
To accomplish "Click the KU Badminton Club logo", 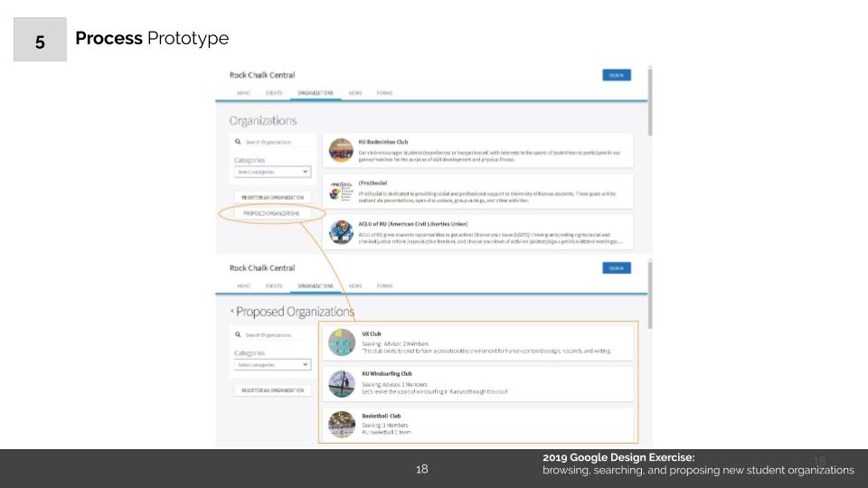I will [x=341, y=149].
